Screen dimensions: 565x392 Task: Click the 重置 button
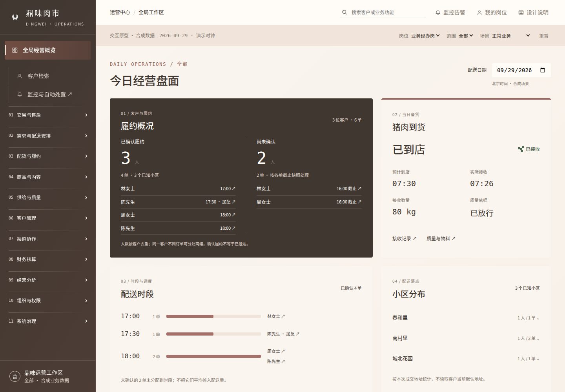click(544, 36)
